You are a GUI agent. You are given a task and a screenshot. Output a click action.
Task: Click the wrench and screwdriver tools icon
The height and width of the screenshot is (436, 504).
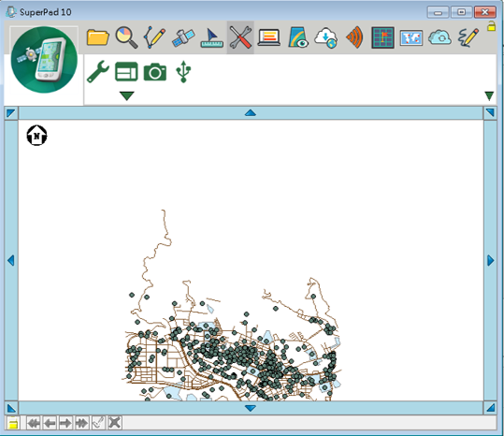240,37
